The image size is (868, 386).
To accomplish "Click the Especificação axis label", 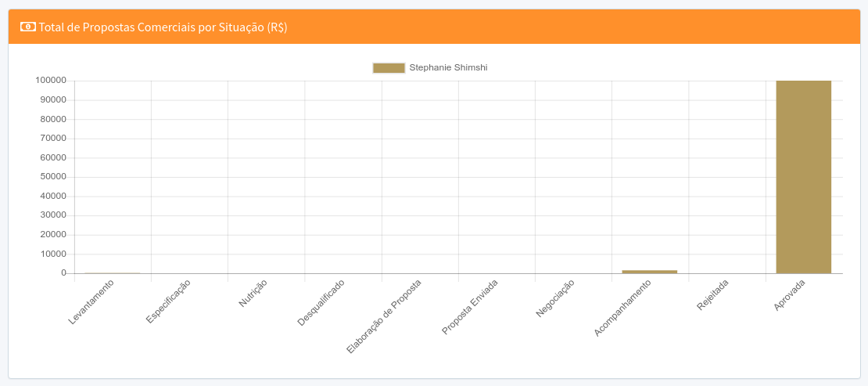I will [x=168, y=301].
